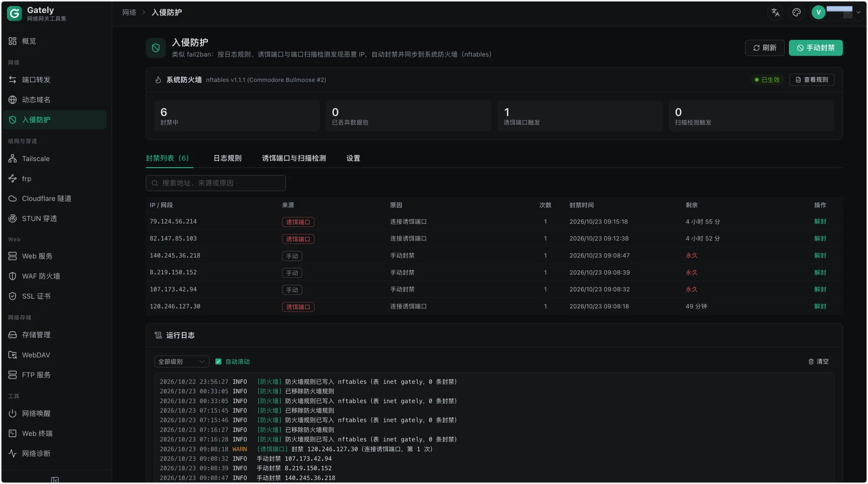Switch to 设置 tab
The height and width of the screenshot is (484, 868).
click(x=353, y=158)
